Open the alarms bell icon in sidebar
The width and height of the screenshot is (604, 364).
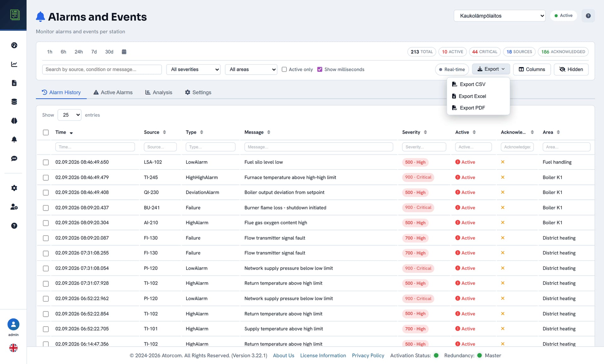pyautogui.click(x=14, y=139)
